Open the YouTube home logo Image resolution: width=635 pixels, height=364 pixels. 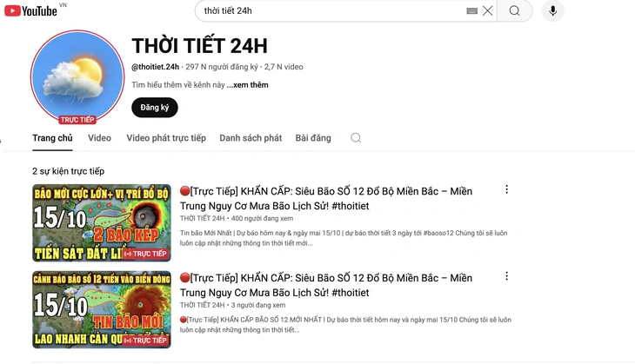point(30,11)
